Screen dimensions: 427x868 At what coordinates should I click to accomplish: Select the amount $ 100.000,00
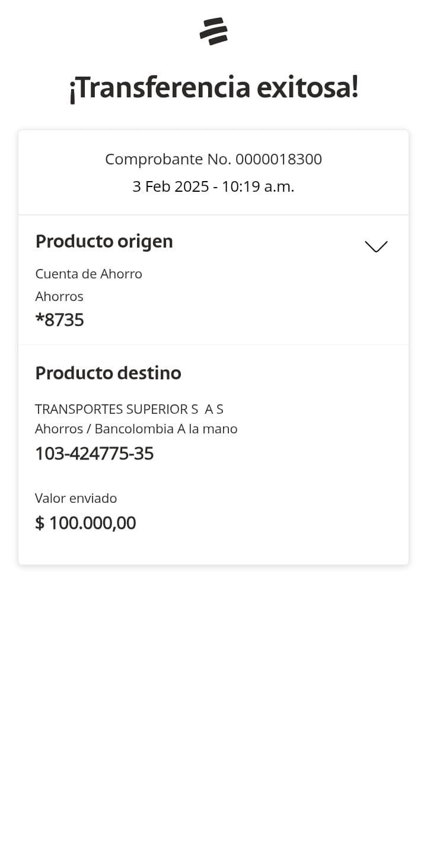click(x=85, y=523)
